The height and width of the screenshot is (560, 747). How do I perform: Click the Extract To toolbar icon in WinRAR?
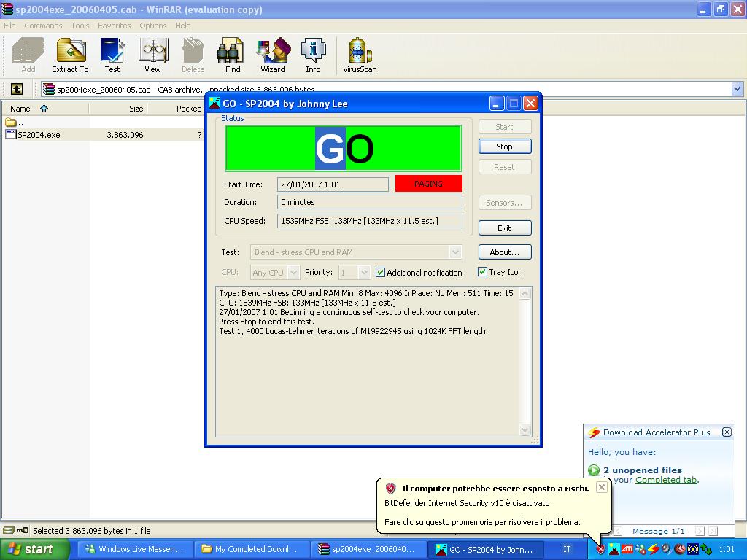point(71,56)
